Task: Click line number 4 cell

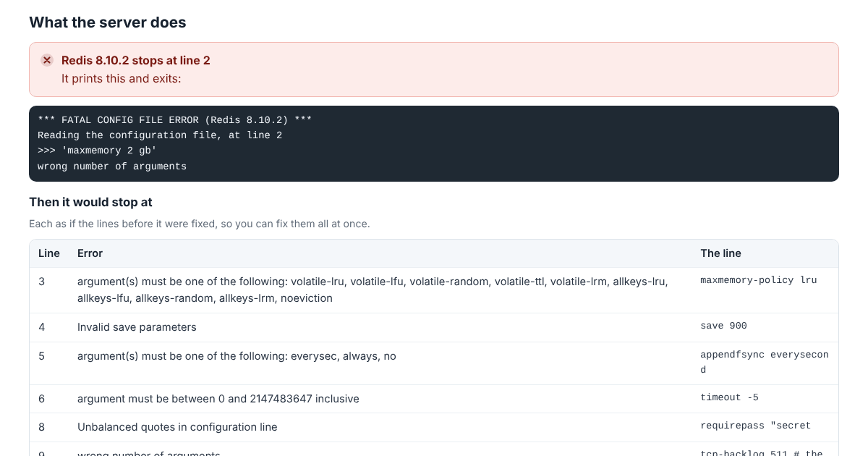Action: [x=42, y=327]
